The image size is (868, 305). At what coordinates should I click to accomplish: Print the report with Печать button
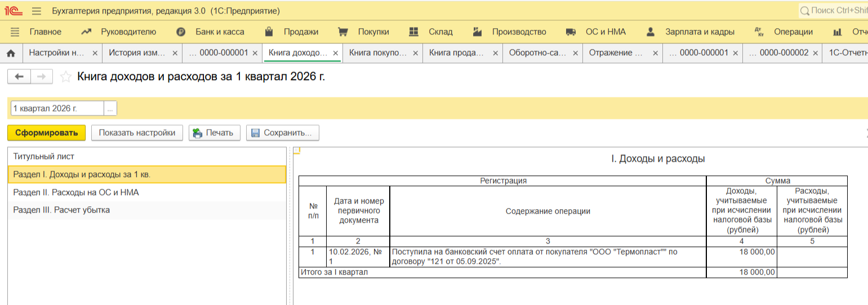pos(214,133)
